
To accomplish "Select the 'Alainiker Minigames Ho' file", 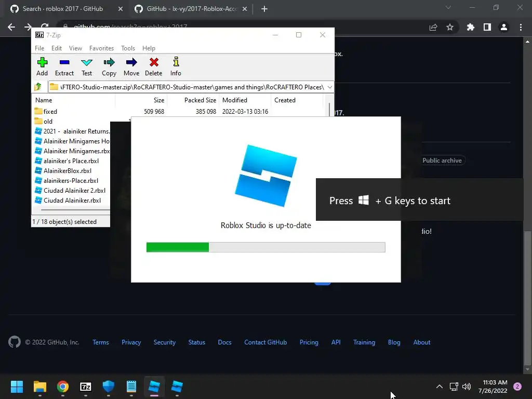I will [72, 141].
